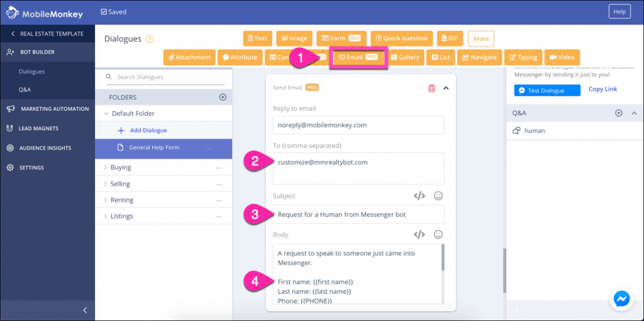The width and height of the screenshot is (644, 321).
Task: Click the Copy Link link
Action: click(602, 89)
